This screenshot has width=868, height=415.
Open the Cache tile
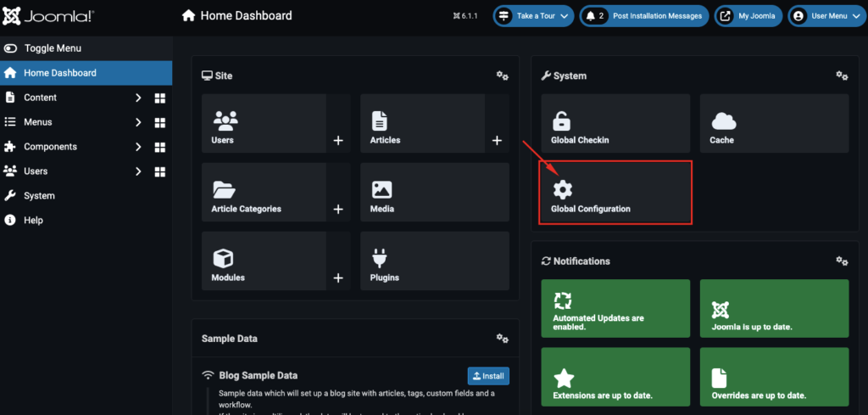[774, 124]
